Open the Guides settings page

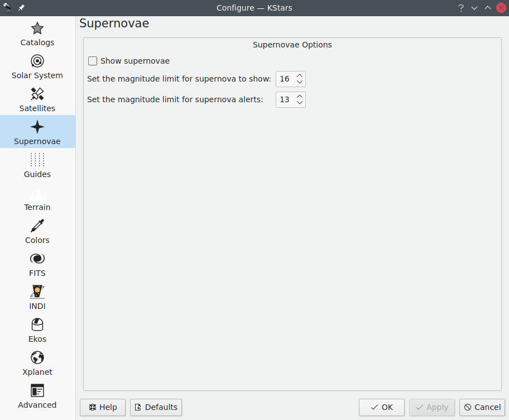[x=37, y=165]
